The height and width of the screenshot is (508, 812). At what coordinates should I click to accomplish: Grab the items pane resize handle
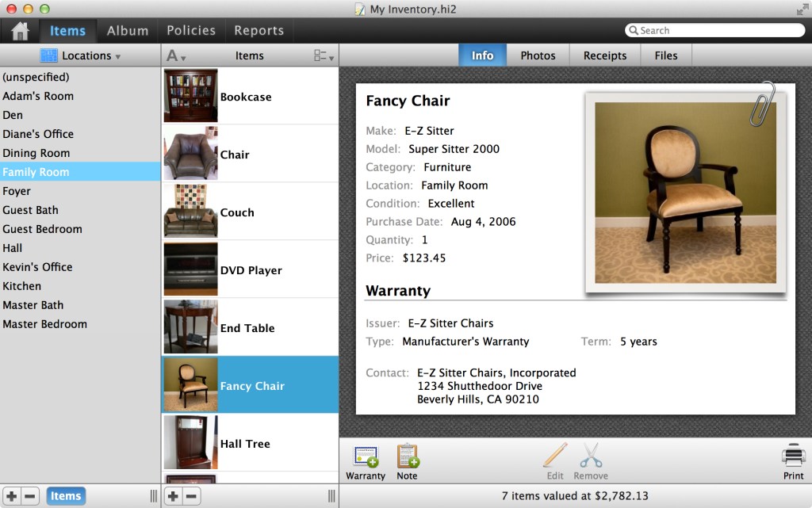[331, 496]
